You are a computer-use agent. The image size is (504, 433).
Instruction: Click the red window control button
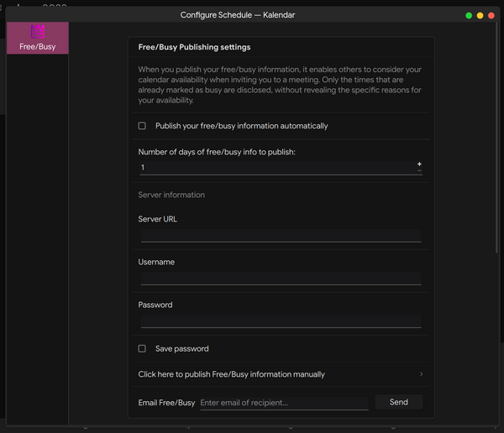pos(491,15)
